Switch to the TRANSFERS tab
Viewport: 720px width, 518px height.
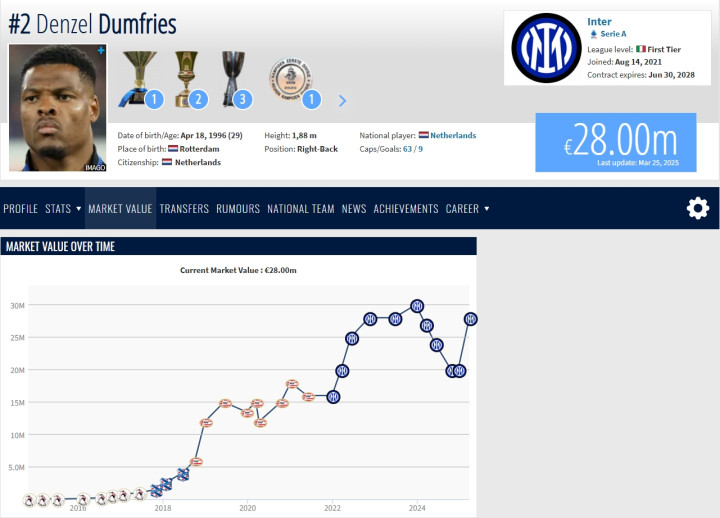pyautogui.click(x=184, y=208)
